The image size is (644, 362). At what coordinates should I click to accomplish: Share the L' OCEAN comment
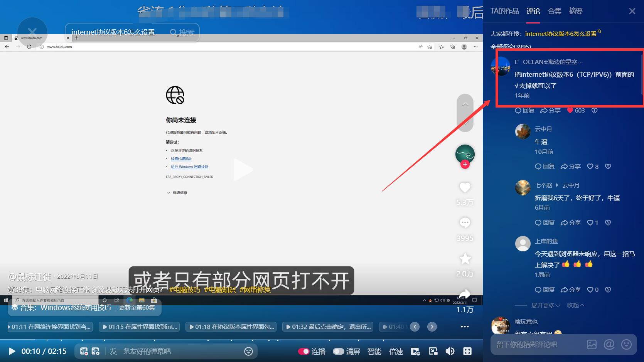550,111
